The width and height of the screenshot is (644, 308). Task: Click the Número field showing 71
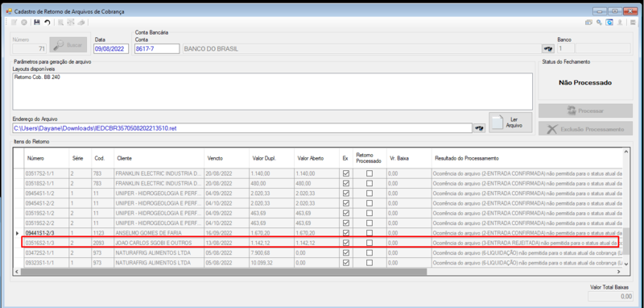pyautogui.click(x=29, y=49)
